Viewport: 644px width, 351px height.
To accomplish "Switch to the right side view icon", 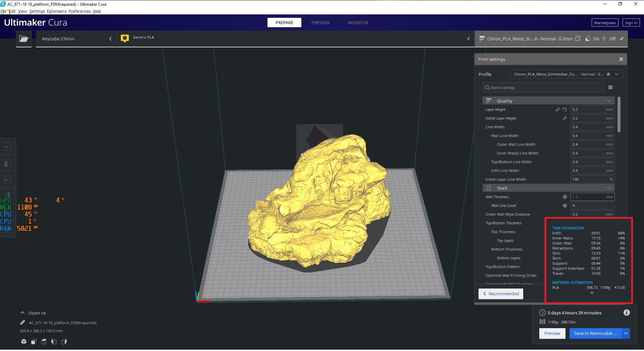I will (x=64, y=342).
